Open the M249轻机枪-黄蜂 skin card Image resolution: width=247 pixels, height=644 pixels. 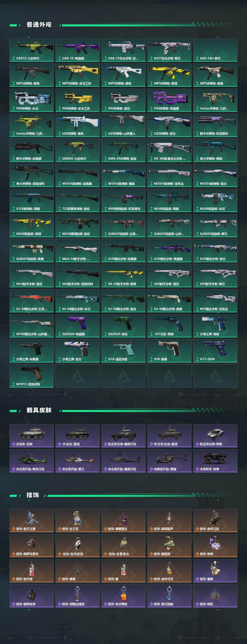point(31,226)
